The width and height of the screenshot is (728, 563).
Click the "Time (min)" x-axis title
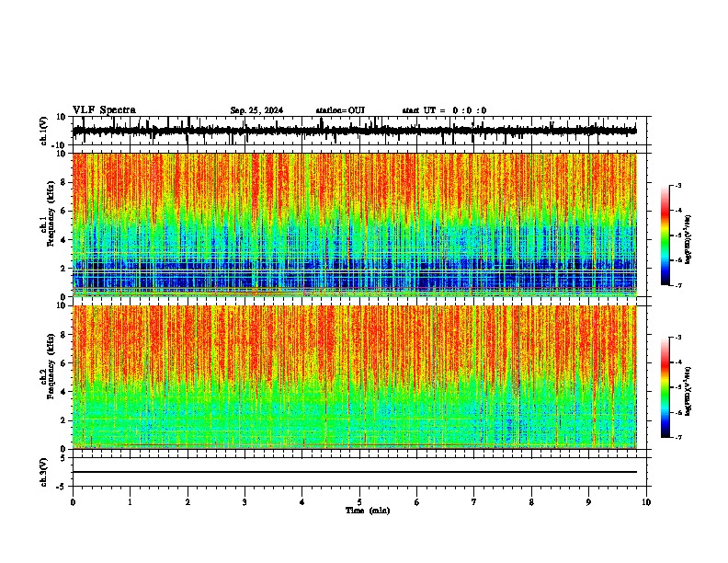pos(368,511)
